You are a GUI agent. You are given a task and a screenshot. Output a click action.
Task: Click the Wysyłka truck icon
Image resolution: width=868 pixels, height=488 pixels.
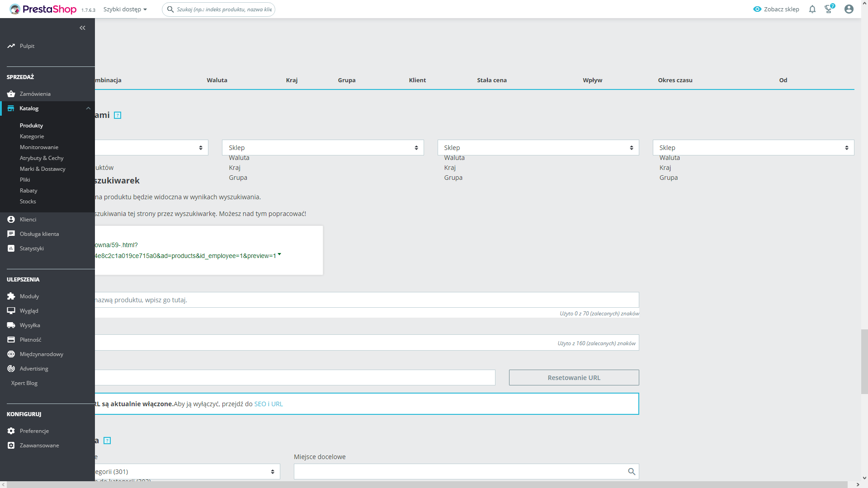(11, 325)
